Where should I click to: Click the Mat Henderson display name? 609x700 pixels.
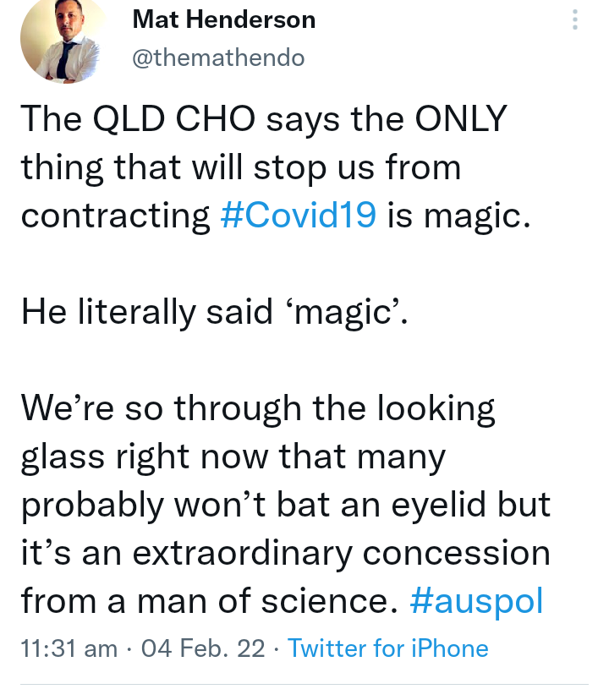pos(224,20)
